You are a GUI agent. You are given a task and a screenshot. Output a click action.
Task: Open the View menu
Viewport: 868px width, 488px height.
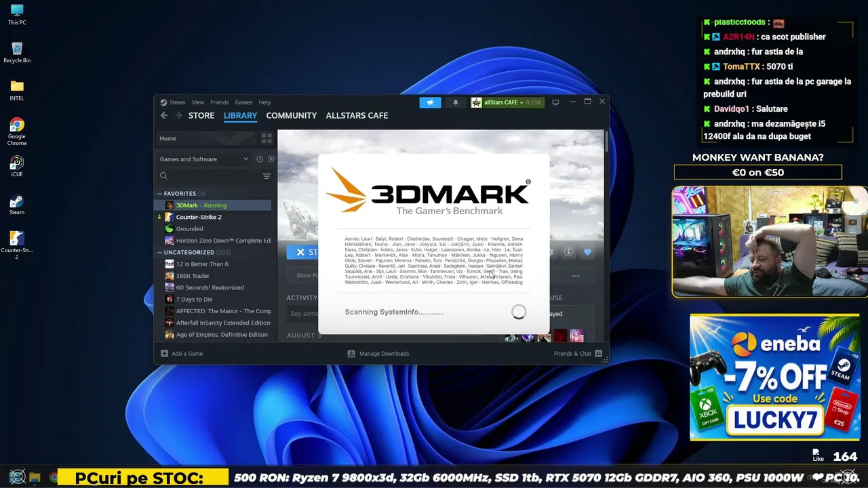coord(197,102)
